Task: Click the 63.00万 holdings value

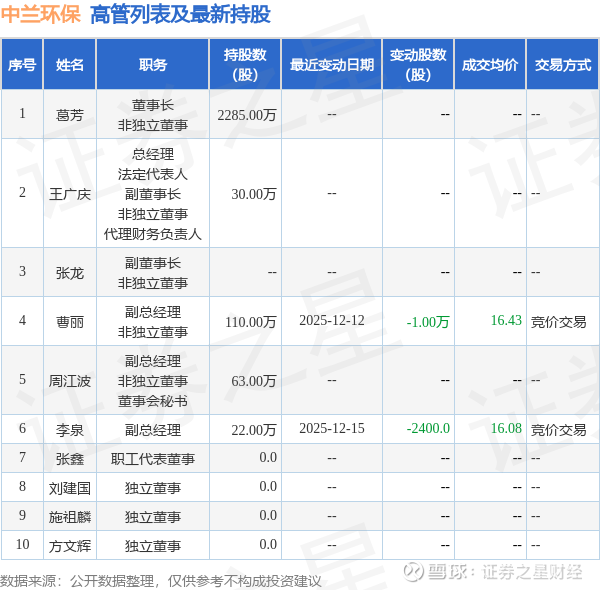Action: [x=254, y=381]
